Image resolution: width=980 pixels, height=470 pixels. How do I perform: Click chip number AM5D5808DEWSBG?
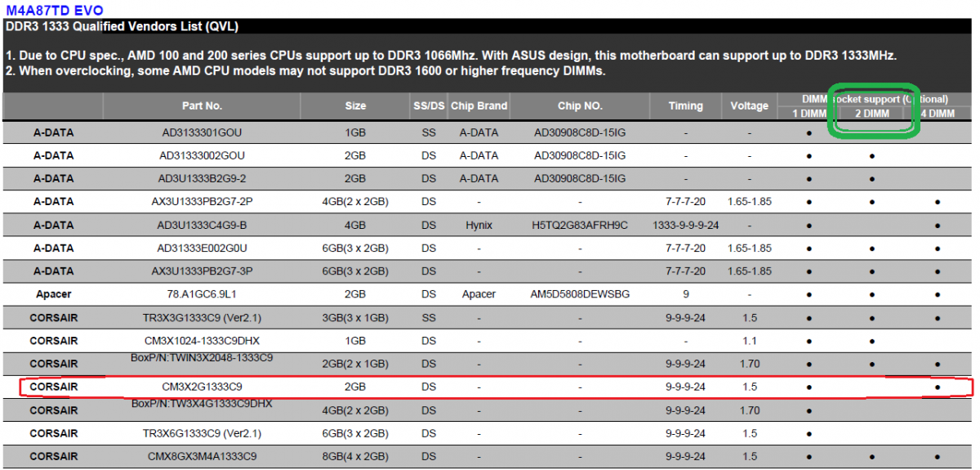pos(580,294)
